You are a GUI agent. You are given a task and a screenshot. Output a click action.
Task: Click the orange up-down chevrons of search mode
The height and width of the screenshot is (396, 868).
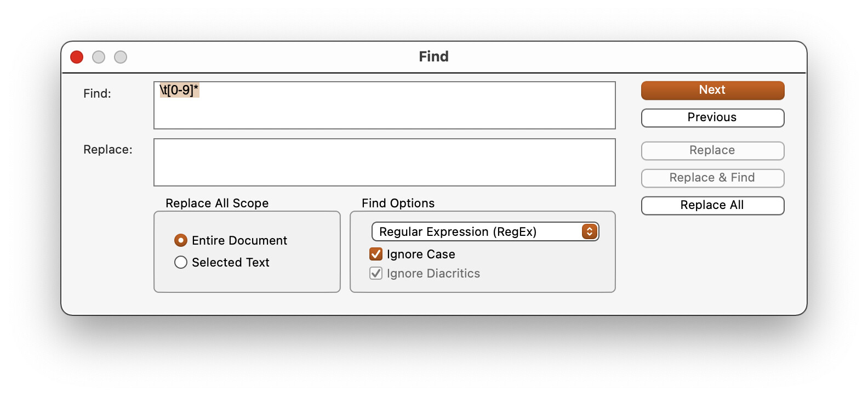click(590, 231)
